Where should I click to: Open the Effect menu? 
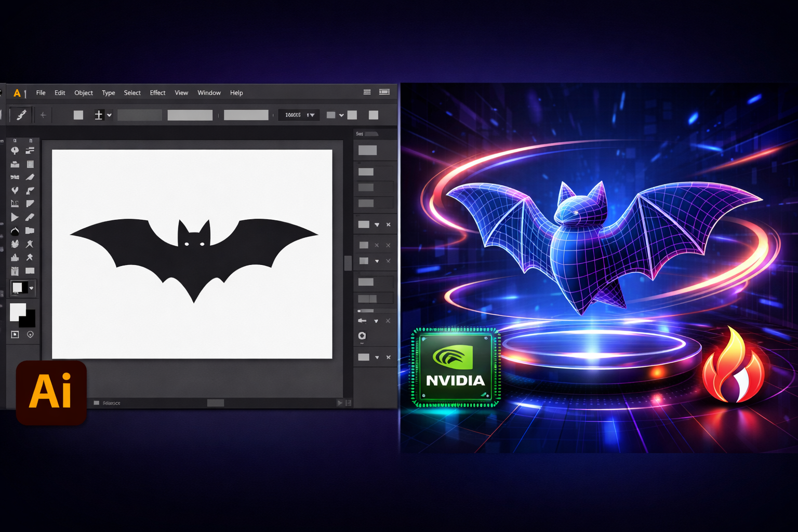click(x=157, y=92)
